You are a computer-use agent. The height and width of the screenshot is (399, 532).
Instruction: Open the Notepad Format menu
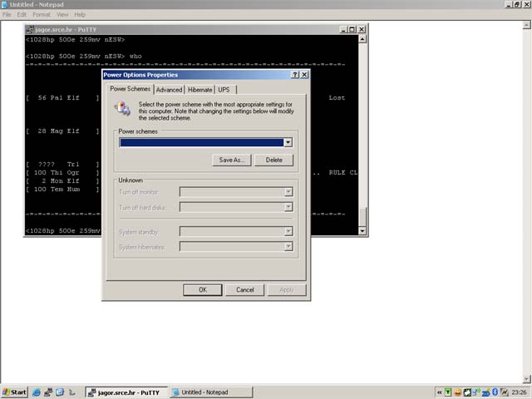[42, 15]
